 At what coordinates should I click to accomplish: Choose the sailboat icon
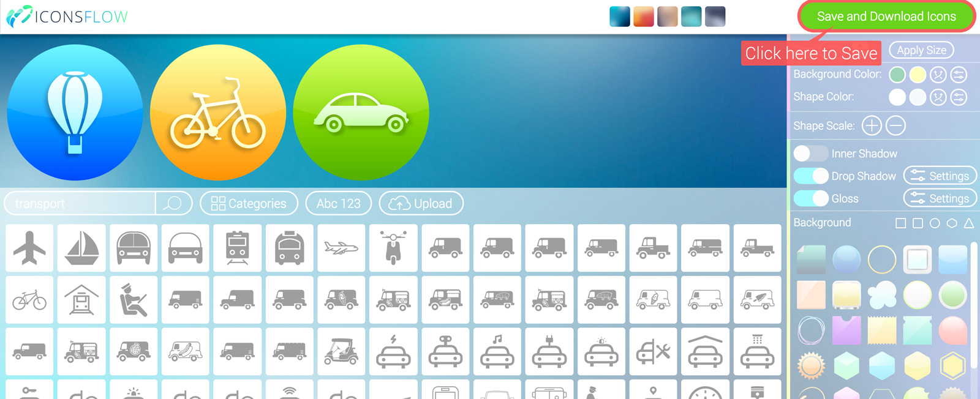[81, 248]
